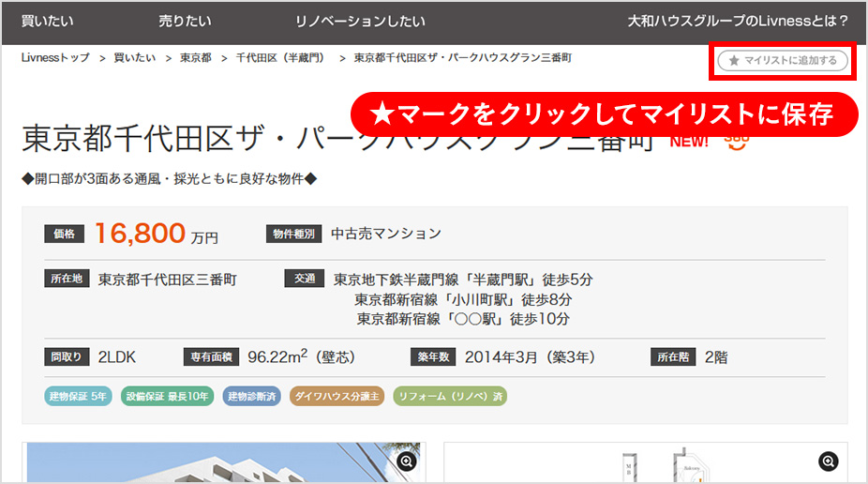Open the リノベーションしたい menu item
This screenshot has height=484, width=868.
(360, 21)
